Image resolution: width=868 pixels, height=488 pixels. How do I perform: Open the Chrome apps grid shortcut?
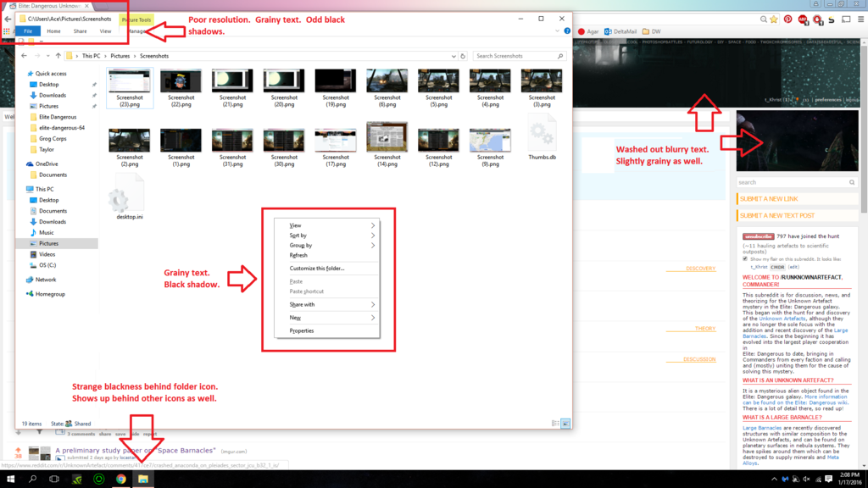coord(7,31)
